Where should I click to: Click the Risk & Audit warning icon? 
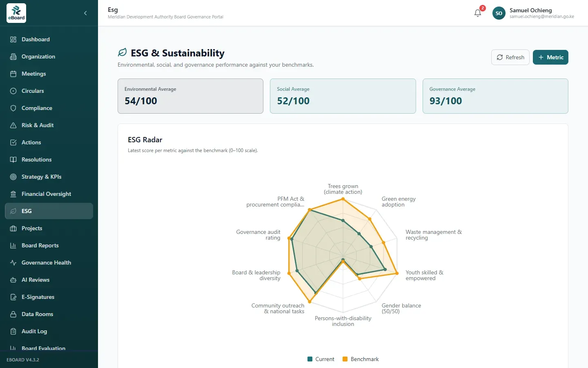[x=13, y=125]
